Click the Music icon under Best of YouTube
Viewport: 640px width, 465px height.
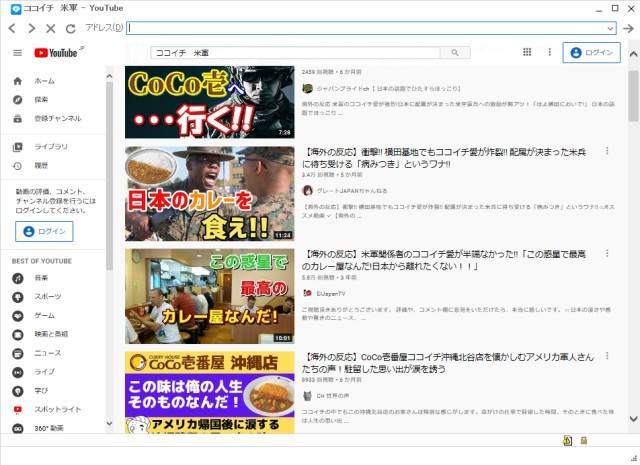[x=18, y=278]
